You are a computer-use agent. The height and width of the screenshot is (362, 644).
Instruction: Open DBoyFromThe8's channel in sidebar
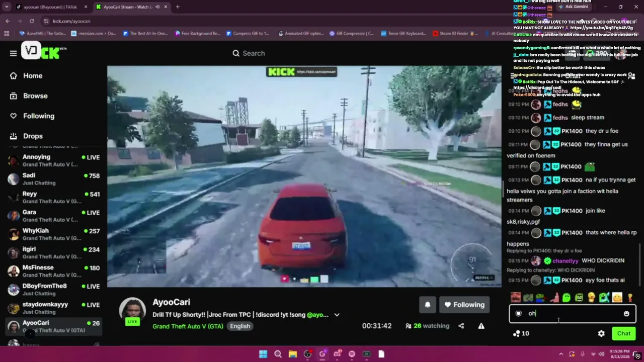pyautogui.click(x=54, y=289)
